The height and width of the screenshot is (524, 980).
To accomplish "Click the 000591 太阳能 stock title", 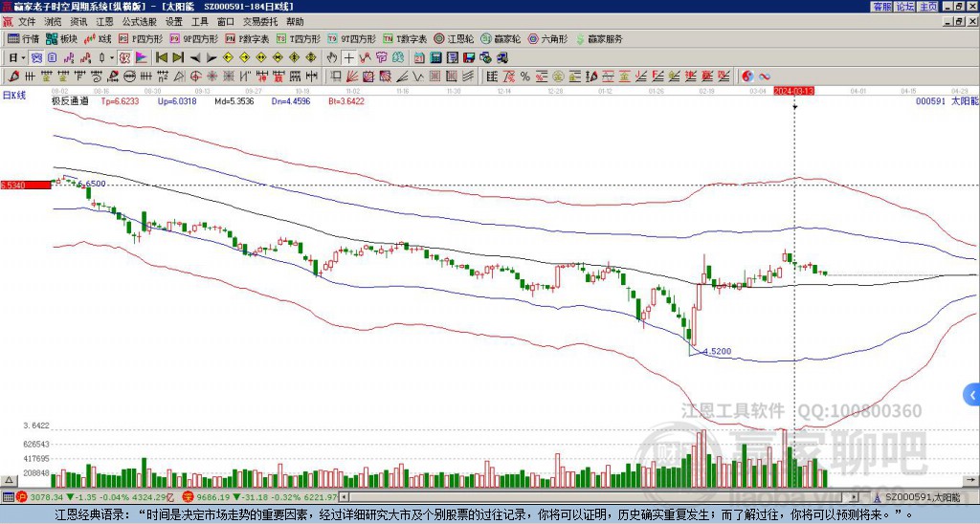I will pos(947,100).
